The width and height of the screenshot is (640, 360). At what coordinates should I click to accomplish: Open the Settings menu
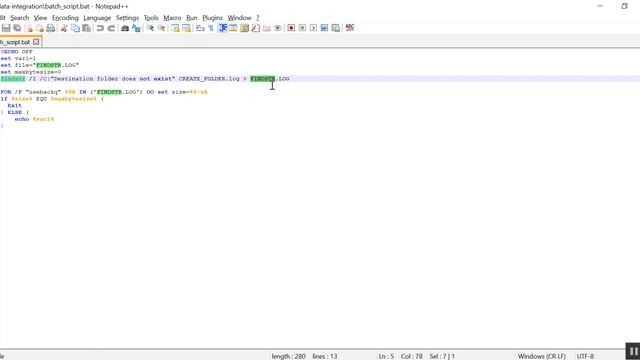click(127, 18)
